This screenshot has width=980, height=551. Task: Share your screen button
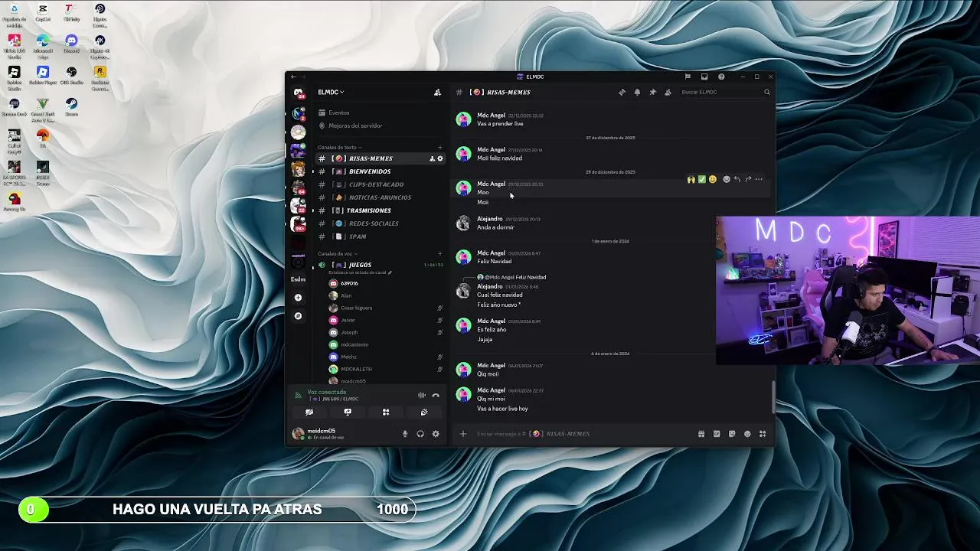[348, 412]
